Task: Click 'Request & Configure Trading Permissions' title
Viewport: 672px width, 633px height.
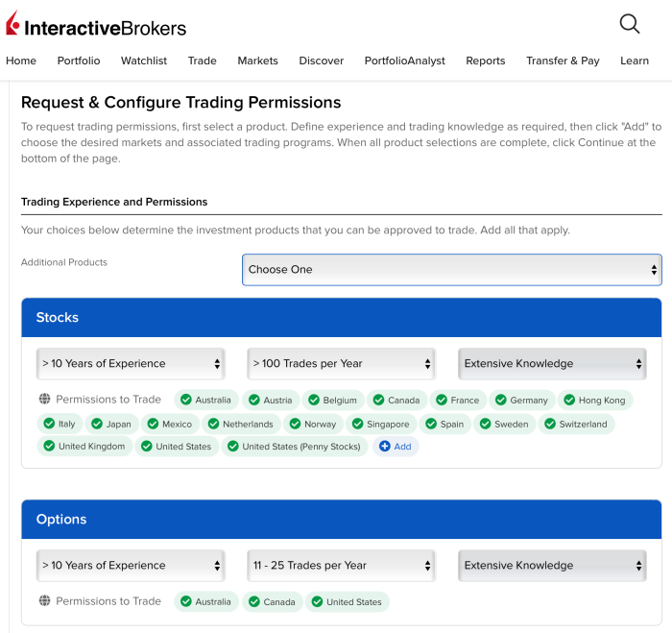Action: 180,103
